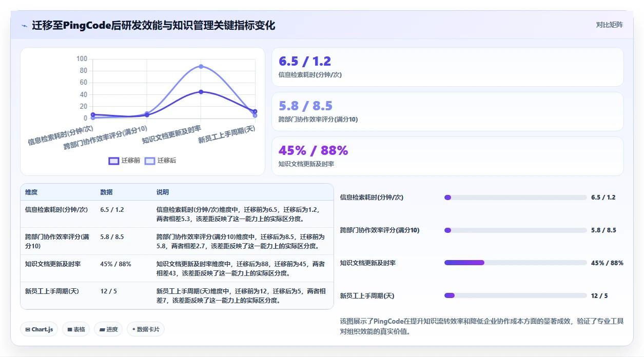Select table cell value 6.5 / 1.2

pyautogui.click(x=112, y=210)
